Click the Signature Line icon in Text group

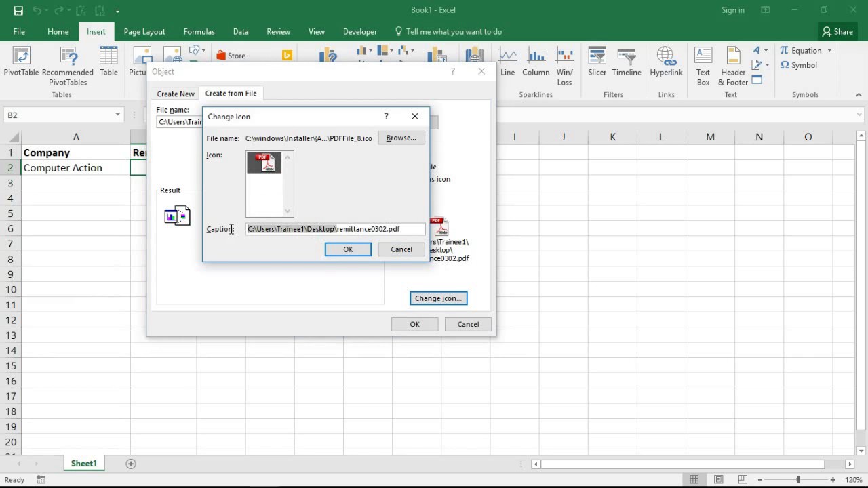click(756, 65)
